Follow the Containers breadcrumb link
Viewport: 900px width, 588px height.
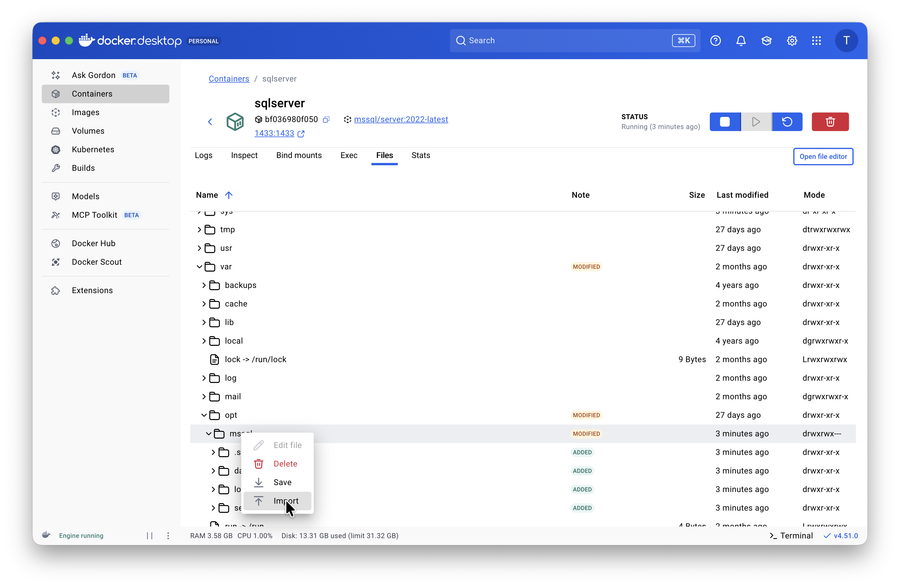tap(229, 79)
